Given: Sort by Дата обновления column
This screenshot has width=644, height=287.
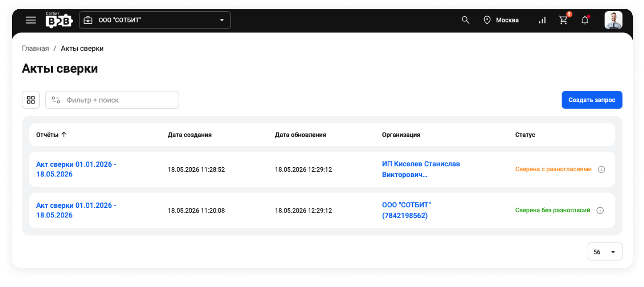Looking at the screenshot, I should pos(300,135).
